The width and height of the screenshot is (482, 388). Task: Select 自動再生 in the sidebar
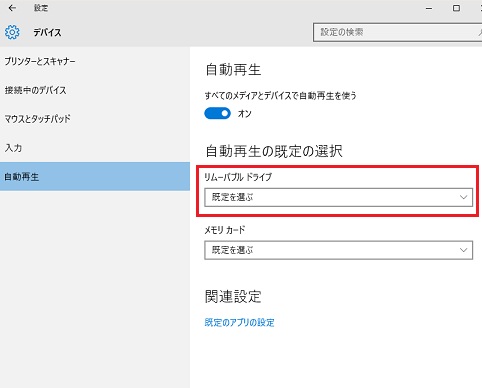coord(95,177)
